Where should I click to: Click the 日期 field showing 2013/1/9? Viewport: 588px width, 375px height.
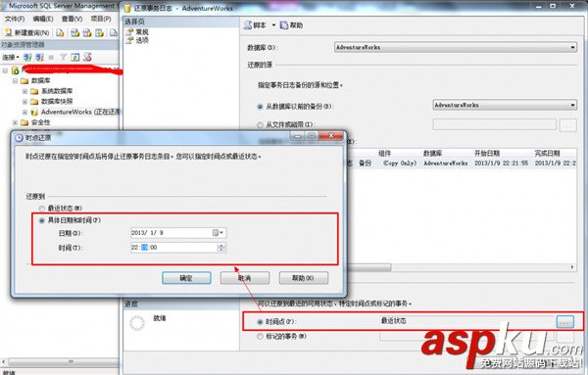coord(178,233)
